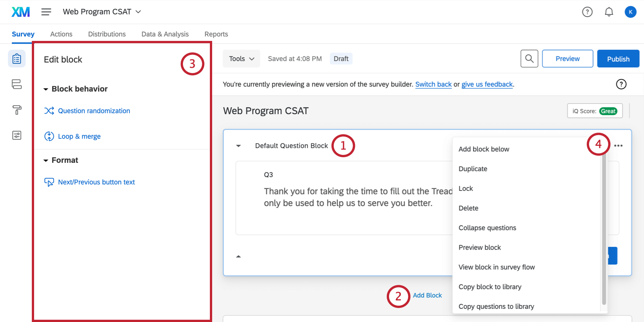Collapse the Format section

coord(46,161)
